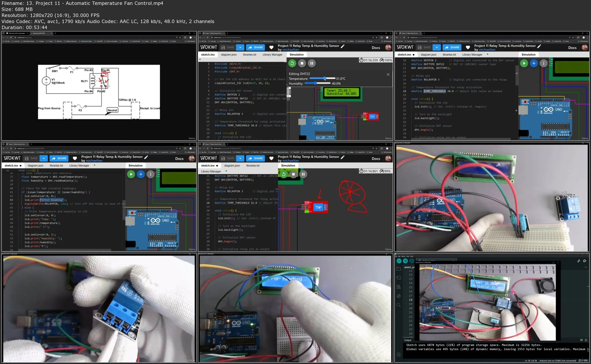Expand Library Manager arrow in 01:14.861 frame

click(226, 171)
